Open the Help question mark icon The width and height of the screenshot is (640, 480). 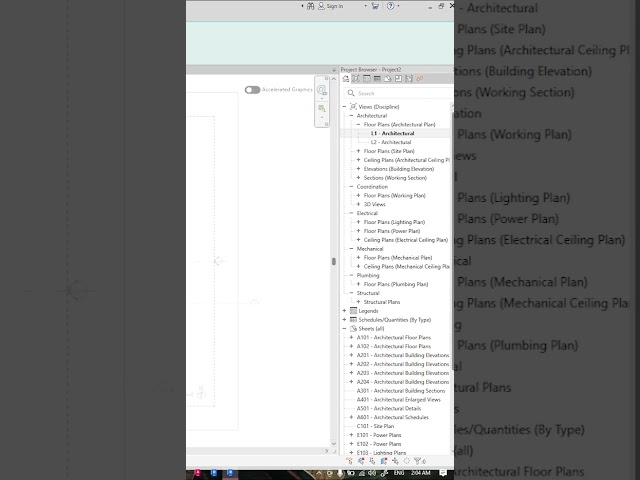coord(391,6)
